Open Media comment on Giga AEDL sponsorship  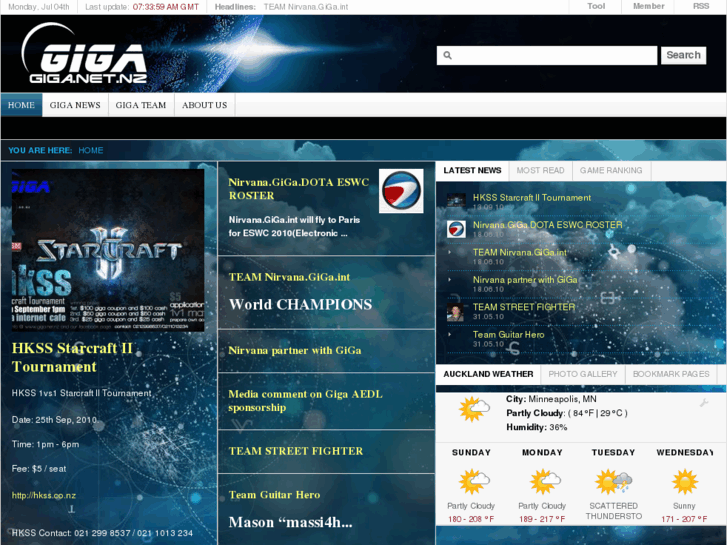coord(305,401)
